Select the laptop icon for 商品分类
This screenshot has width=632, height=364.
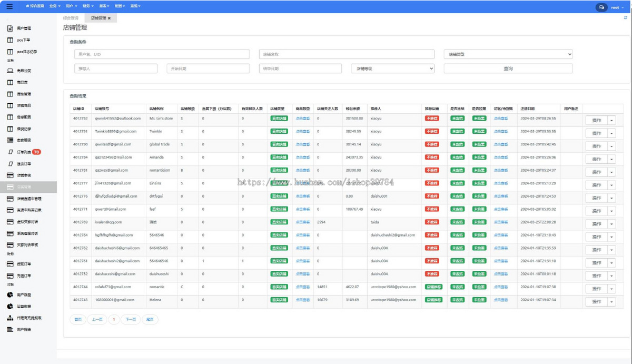click(x=10, y=70)
